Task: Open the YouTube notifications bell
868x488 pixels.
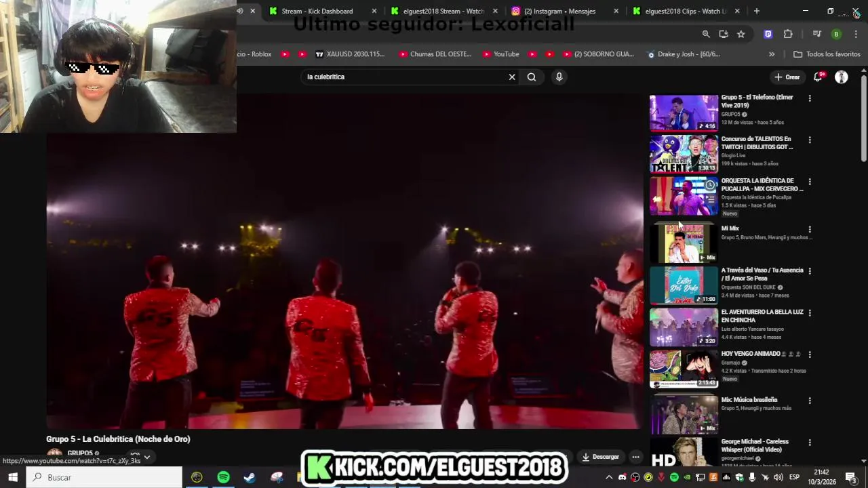Action: tap(818, 77)
